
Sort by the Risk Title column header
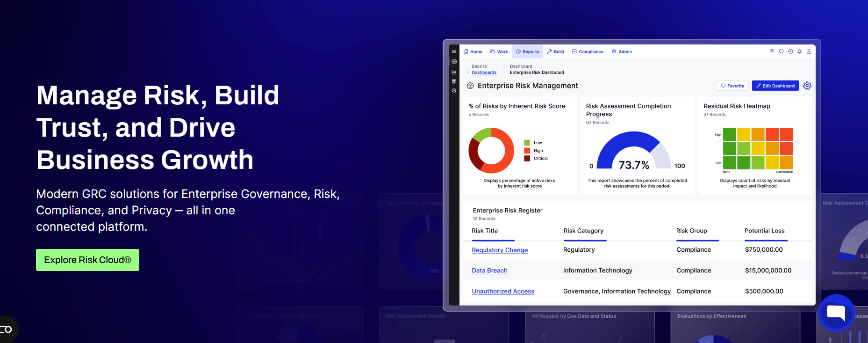coord(485,231)
